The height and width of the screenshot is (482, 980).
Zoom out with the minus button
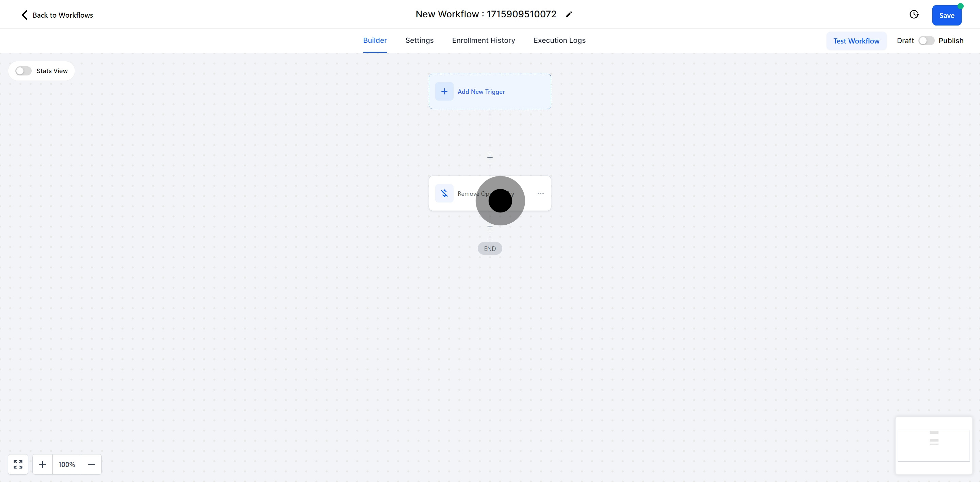(x=91, y=464)
